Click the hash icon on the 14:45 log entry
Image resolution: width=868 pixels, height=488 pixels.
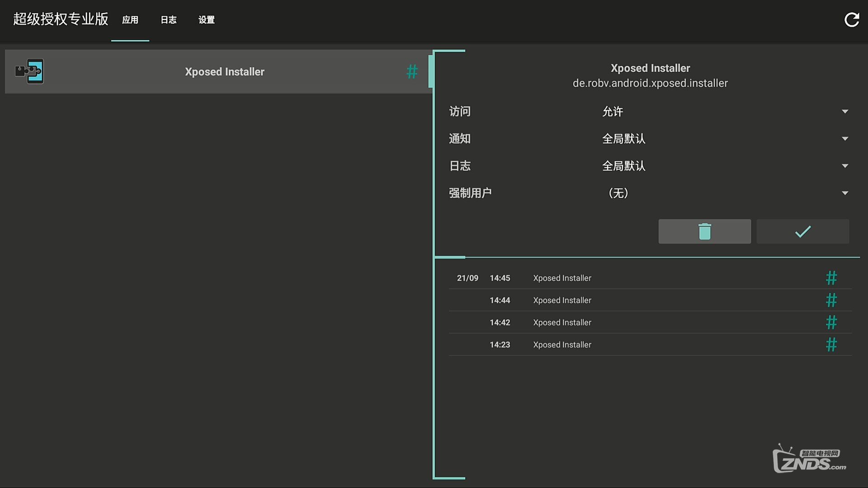click(831, 278)
